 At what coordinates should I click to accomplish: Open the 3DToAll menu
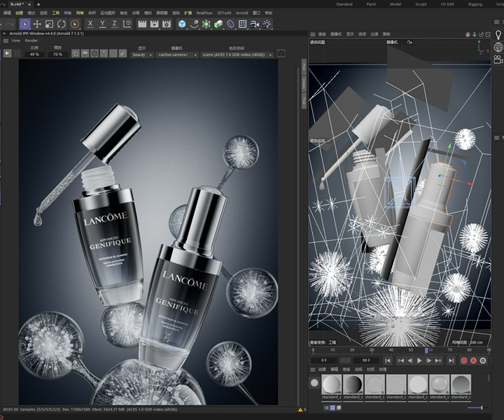(x=224, y=13)
